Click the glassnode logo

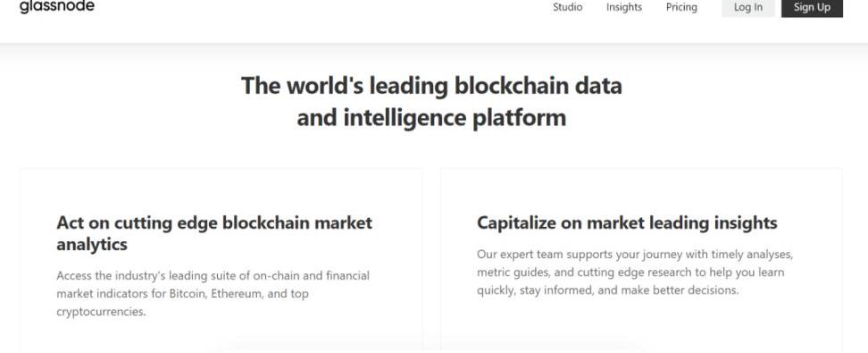point(57,6)
